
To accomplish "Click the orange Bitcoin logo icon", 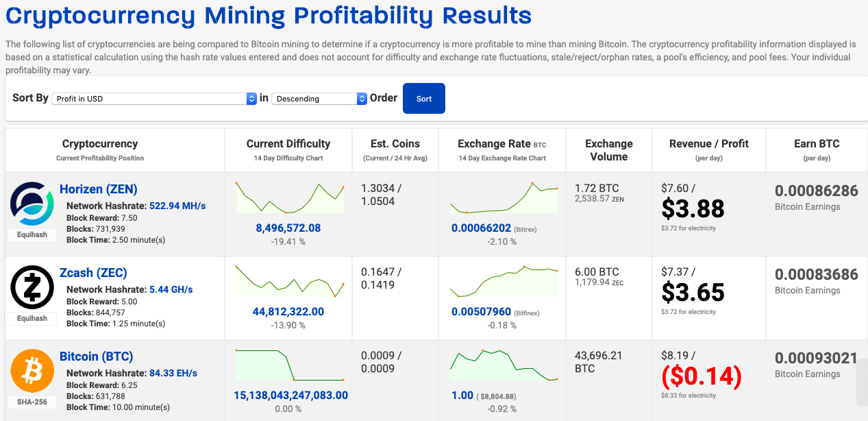I will pyautogui.click(x=32, y=372).
